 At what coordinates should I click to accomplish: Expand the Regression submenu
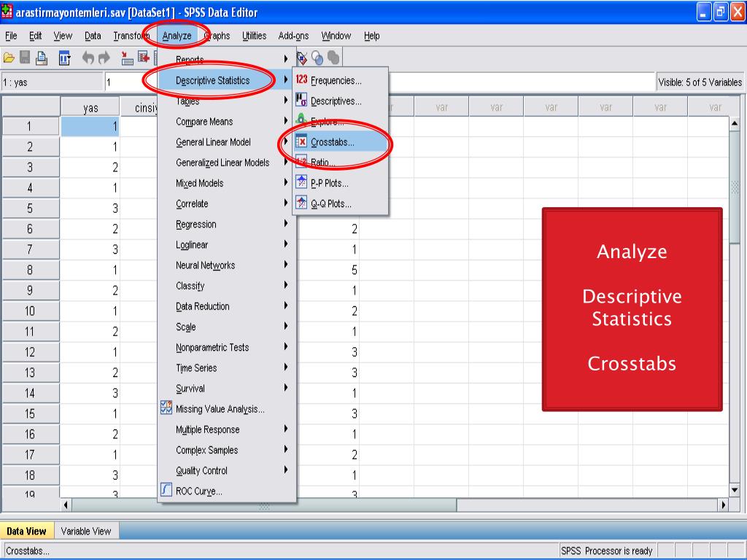point(196,225)
